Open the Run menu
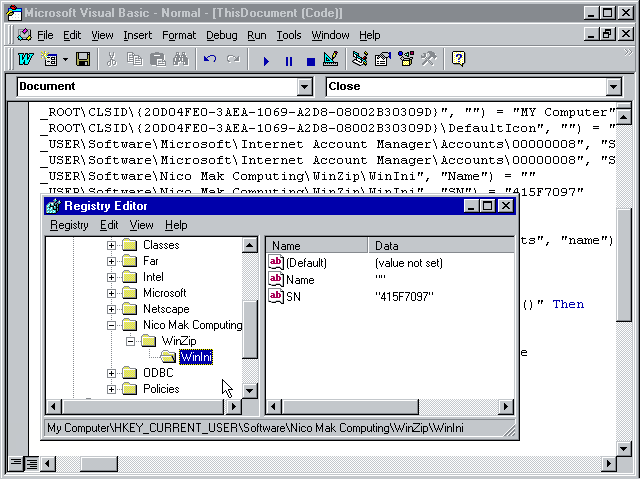This screenshot has width=640, height=480. click(257, 36)
